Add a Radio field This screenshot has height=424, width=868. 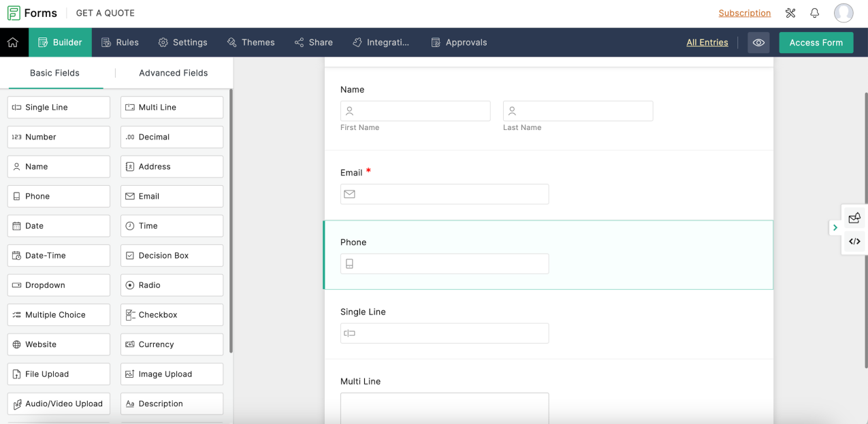coord(172,285)
